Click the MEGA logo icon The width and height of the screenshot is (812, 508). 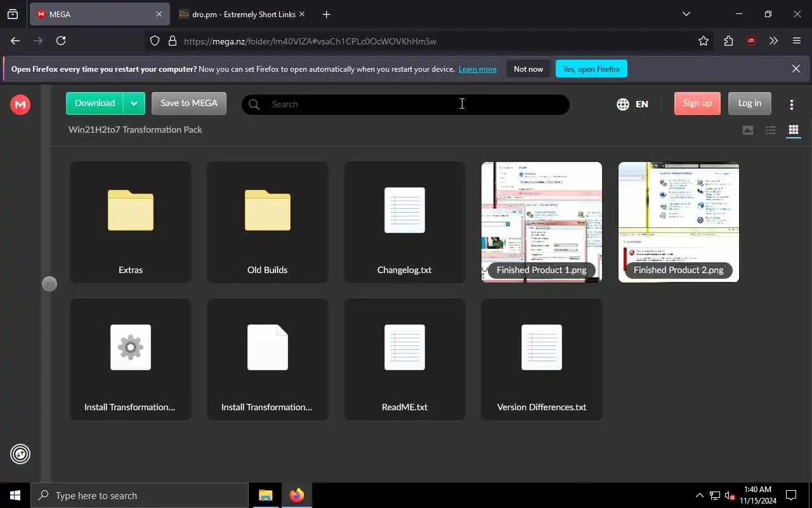[20, 104]
